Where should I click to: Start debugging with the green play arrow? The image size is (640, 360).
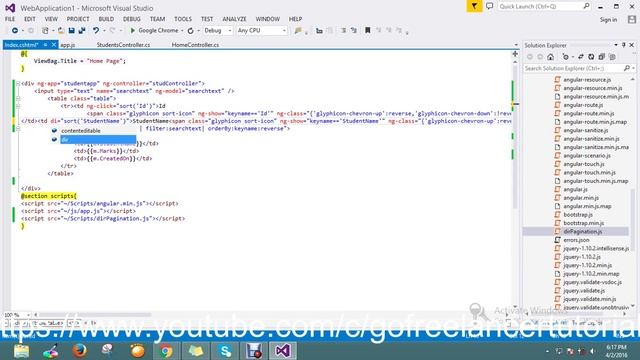pos(132,31)
